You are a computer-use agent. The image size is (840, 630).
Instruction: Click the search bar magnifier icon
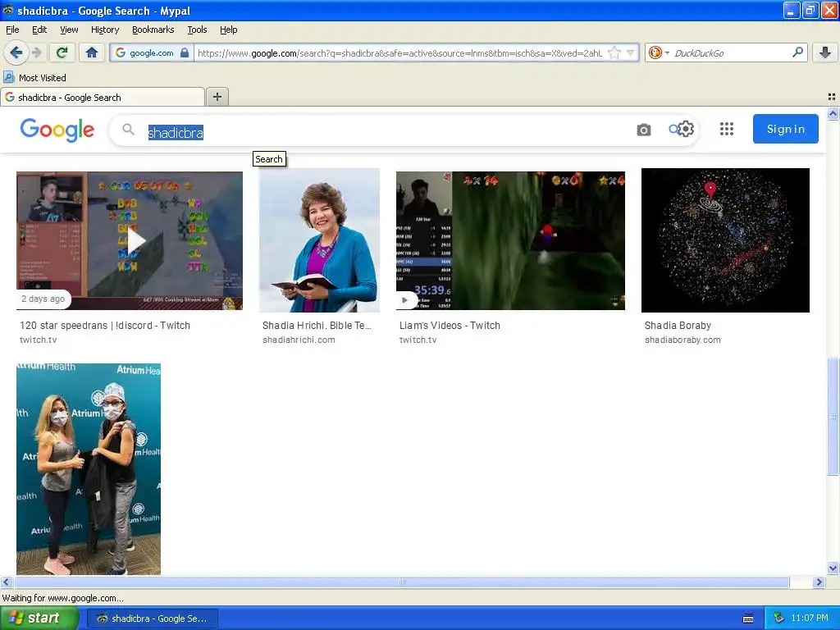coord(797,52)
